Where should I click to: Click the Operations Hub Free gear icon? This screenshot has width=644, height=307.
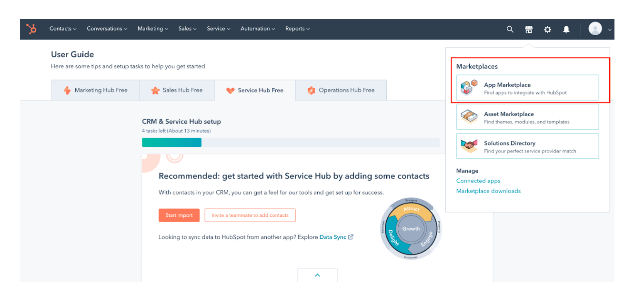click(312, 90)
